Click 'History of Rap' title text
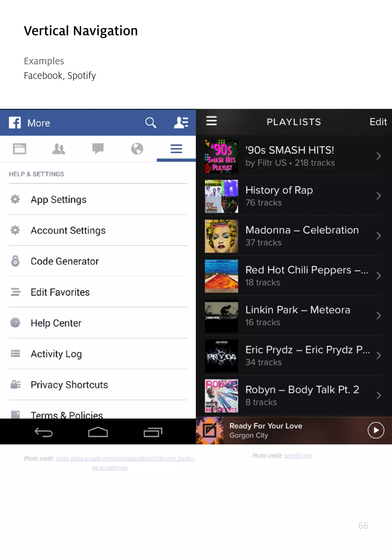The height and width of the screenshot is (555, 392). click(279, 190)
